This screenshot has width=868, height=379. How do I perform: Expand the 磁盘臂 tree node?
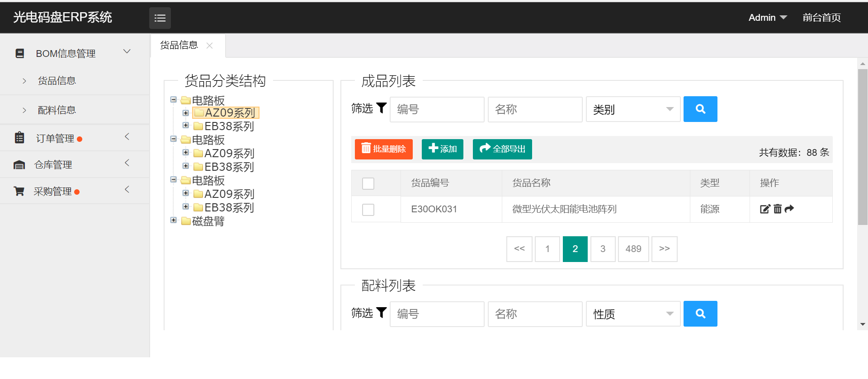[174, 220]
